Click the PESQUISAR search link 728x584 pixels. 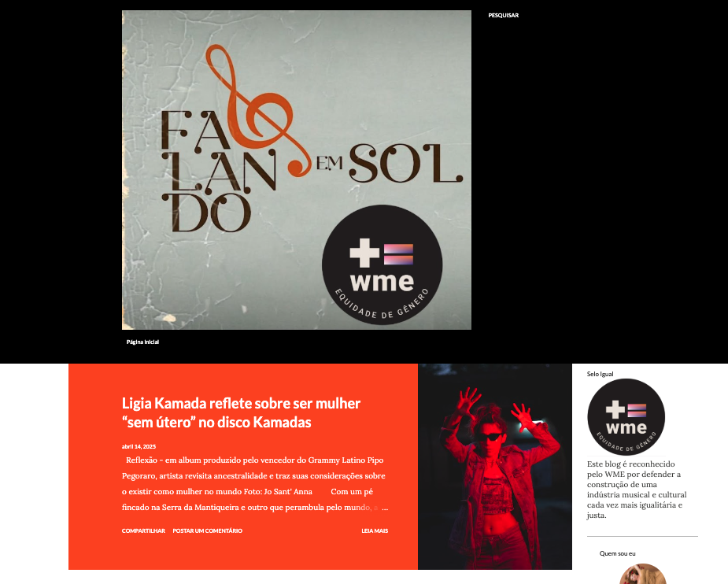(503, 15)
